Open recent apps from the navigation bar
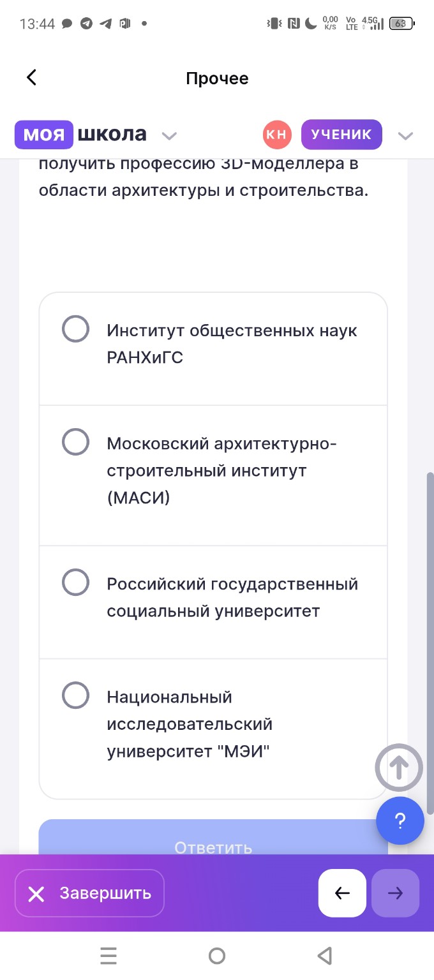Screen dimensions: 434x980 click(108, 955)
